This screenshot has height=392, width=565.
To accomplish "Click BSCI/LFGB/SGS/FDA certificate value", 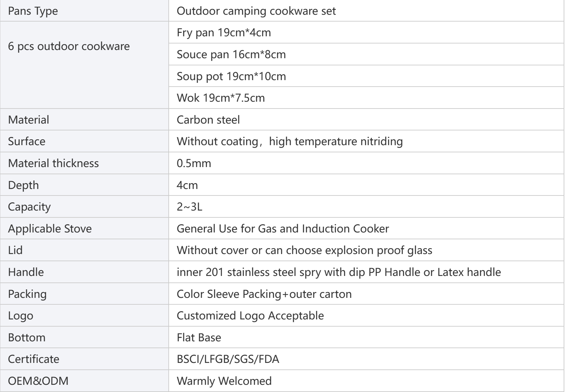I will pyautogui.click(x=228, y=359).
